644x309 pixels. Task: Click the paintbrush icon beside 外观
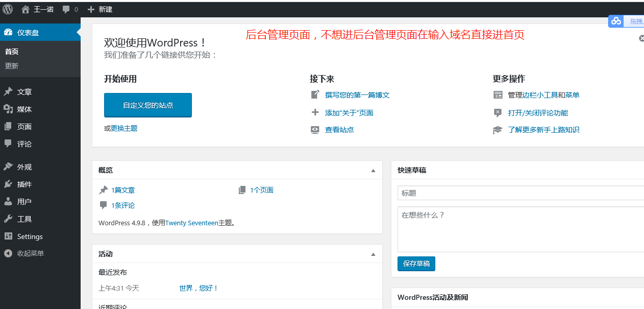(8, 167)
